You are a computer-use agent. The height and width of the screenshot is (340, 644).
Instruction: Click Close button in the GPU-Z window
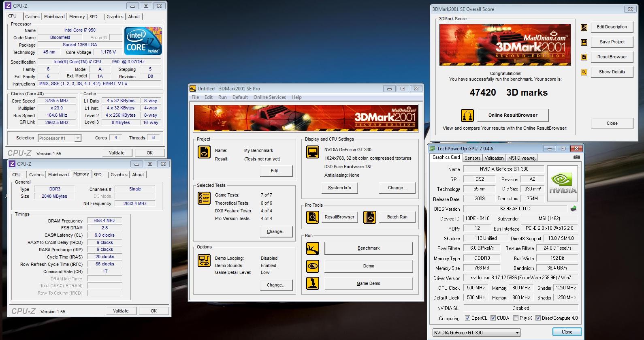[x=567, y=332]
